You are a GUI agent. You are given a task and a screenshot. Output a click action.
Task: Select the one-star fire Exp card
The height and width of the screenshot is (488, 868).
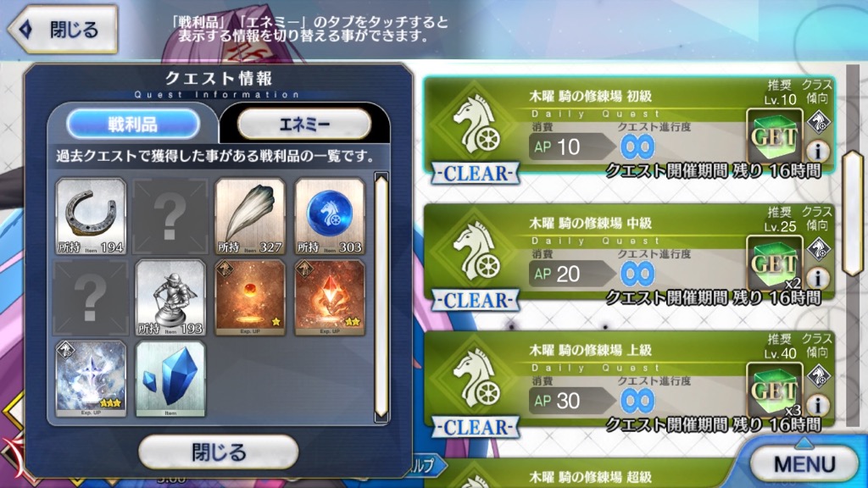(250, 297)
